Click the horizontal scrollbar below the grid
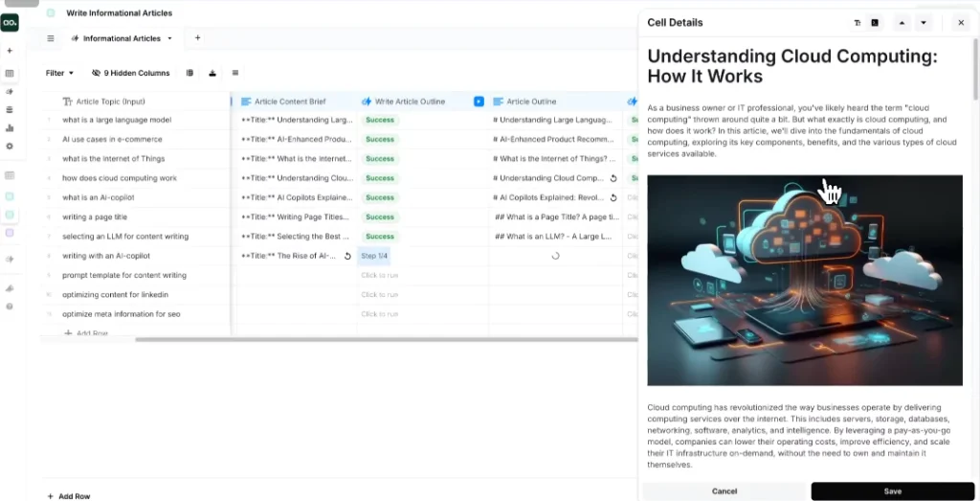Screen dimensions: 980x501 383,339
